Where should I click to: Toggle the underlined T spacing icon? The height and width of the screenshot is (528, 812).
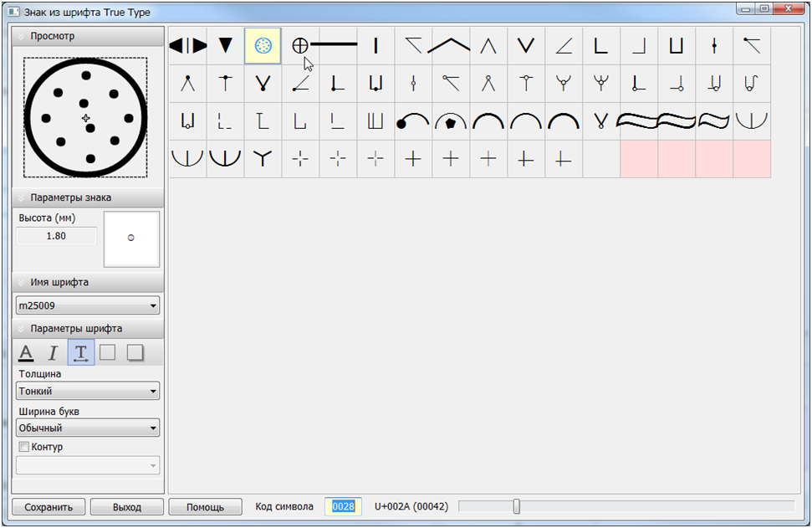[81, 352]
